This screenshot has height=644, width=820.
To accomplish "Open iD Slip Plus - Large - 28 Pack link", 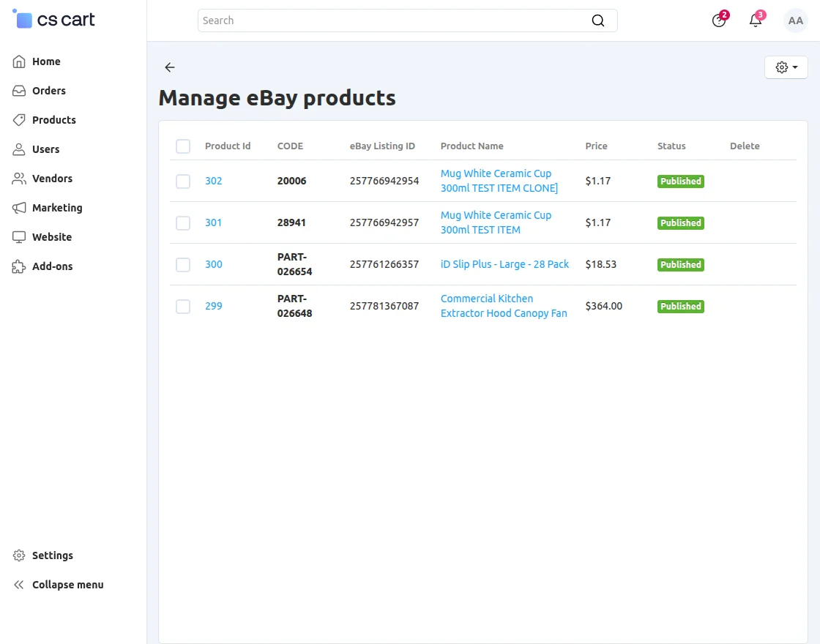I will (x=504, y=264).
